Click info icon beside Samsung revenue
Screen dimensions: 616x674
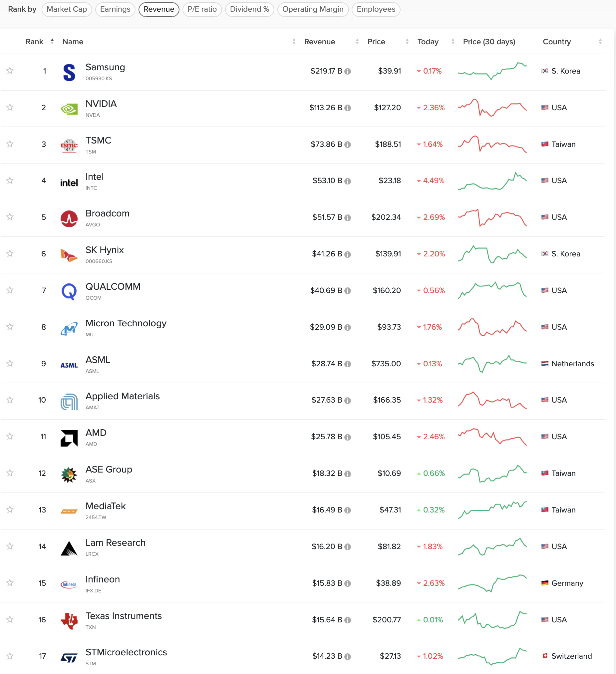point(348,71)
